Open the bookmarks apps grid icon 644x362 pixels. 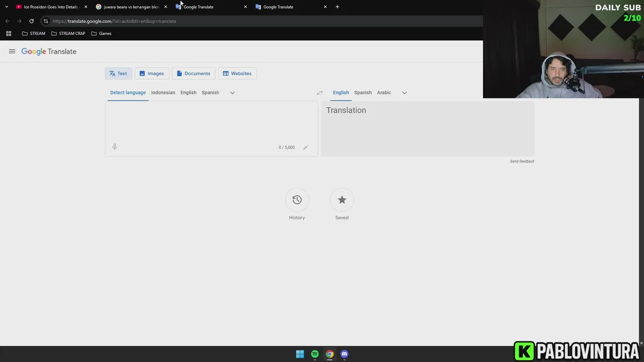point(9,34)
